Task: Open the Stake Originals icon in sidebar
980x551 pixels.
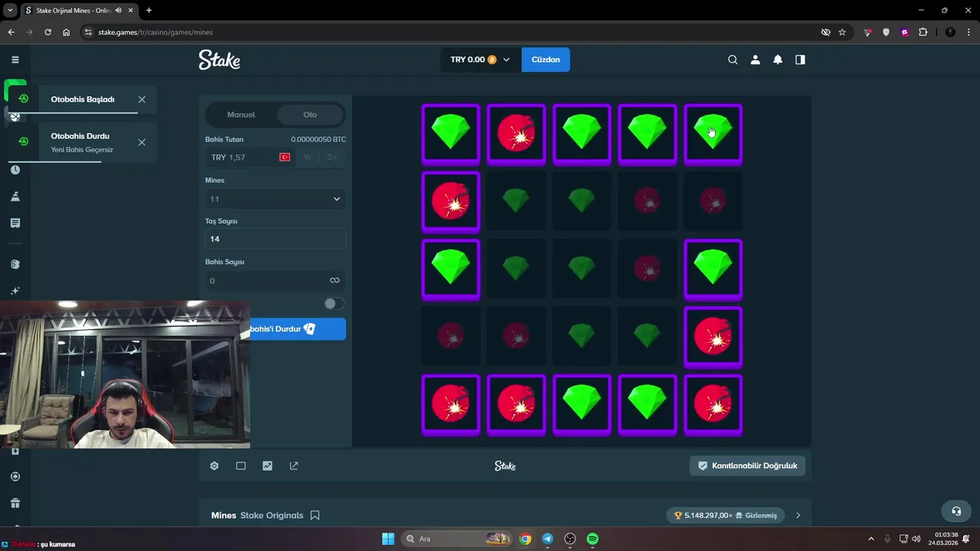Action: pos(15,264)
